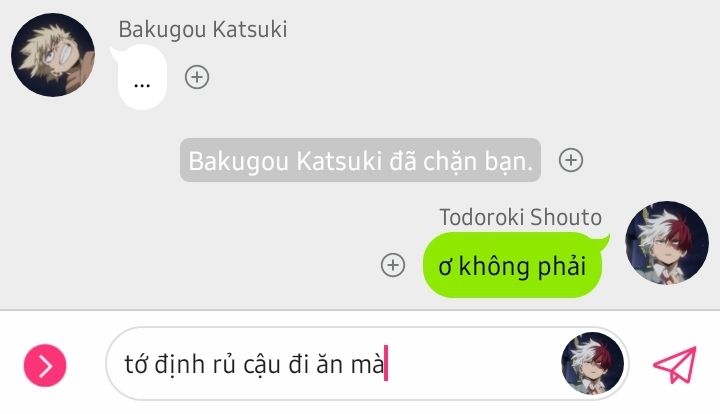Open Todoroki Shouto's avatar in the chat
720x414 pixels.
coord(667,242)
